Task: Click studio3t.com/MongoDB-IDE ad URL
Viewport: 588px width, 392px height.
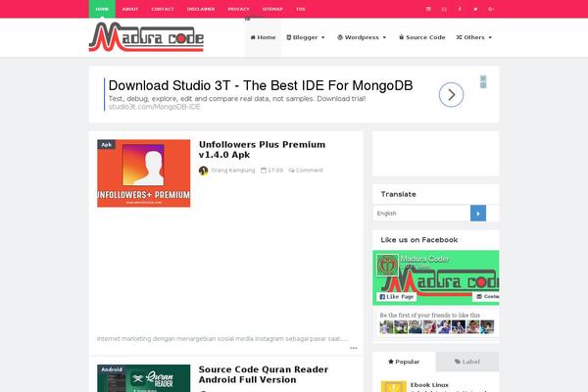Action: click(x=155, y=107)
